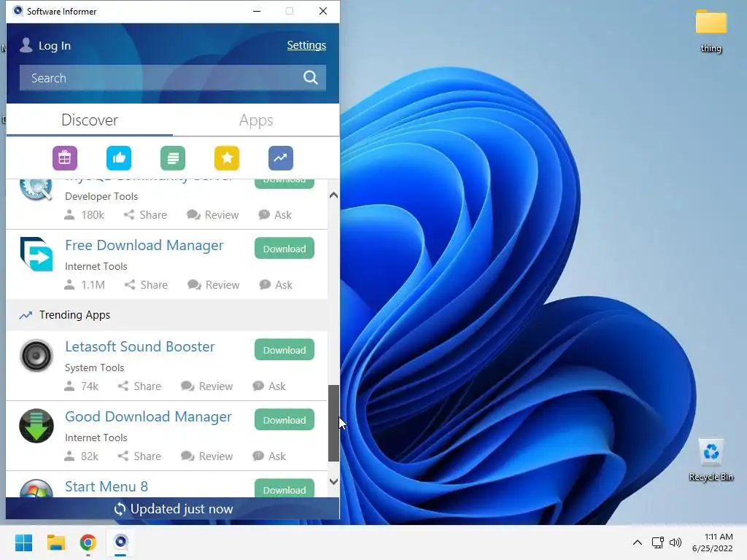
Task: Click Log In
Action: [54, 46]
